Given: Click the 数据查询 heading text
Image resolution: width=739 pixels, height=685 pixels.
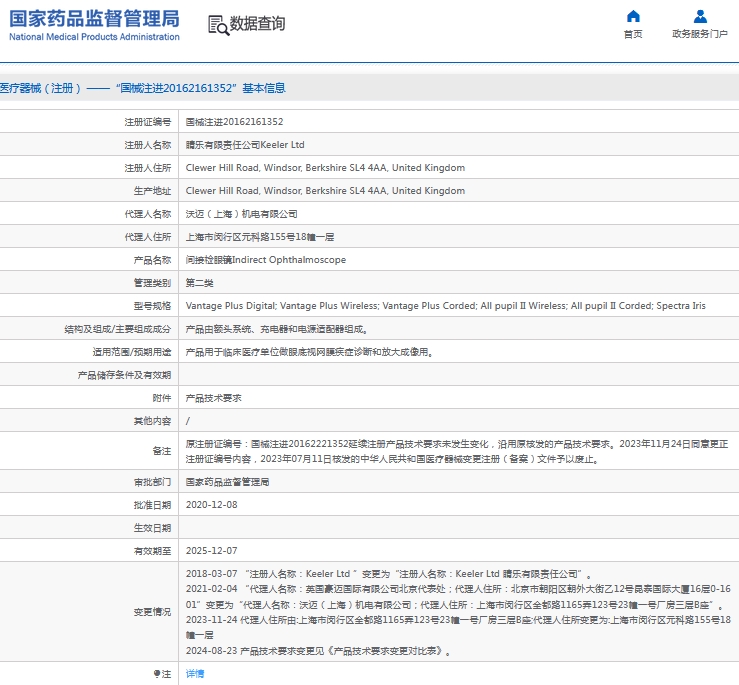Looking at the screenshot, I should 257,23.
